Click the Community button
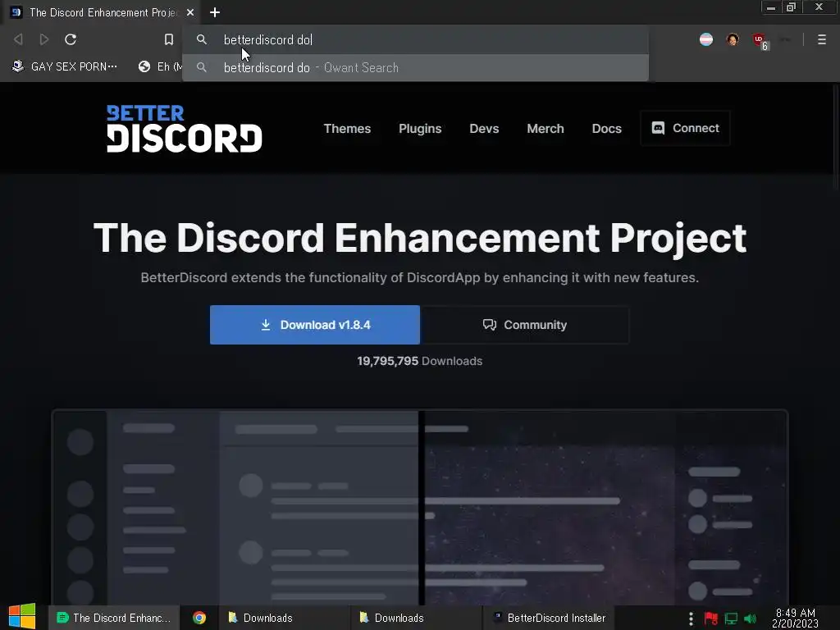 click(524, 325)
